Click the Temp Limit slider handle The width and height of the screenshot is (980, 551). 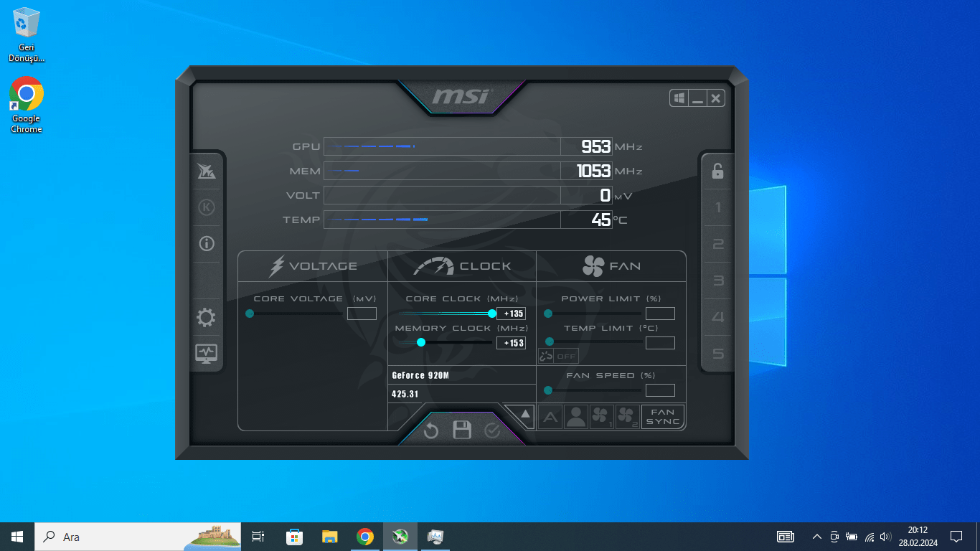[x=550, y=342]
